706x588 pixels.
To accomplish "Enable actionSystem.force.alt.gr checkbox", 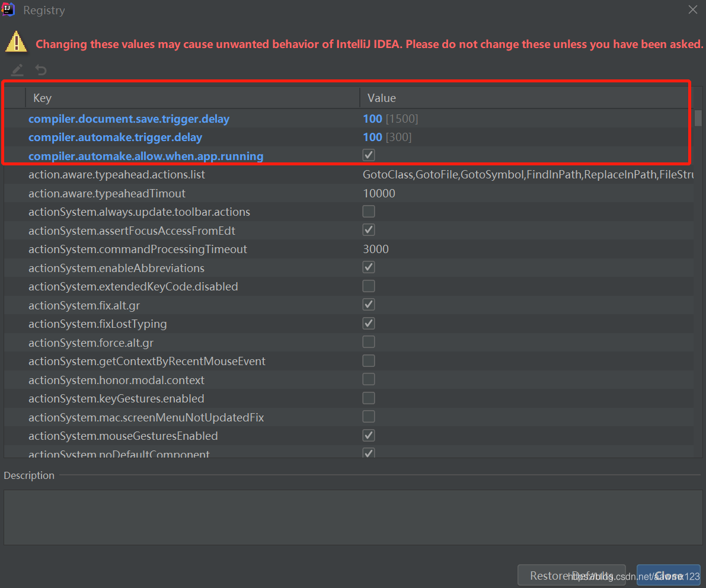I will [x=369, y=342].
